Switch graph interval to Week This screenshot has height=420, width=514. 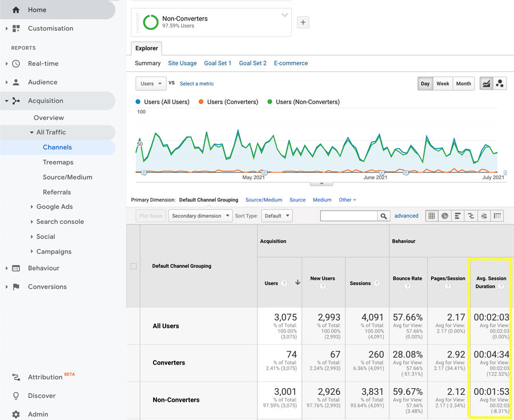(x=443, y=83)
